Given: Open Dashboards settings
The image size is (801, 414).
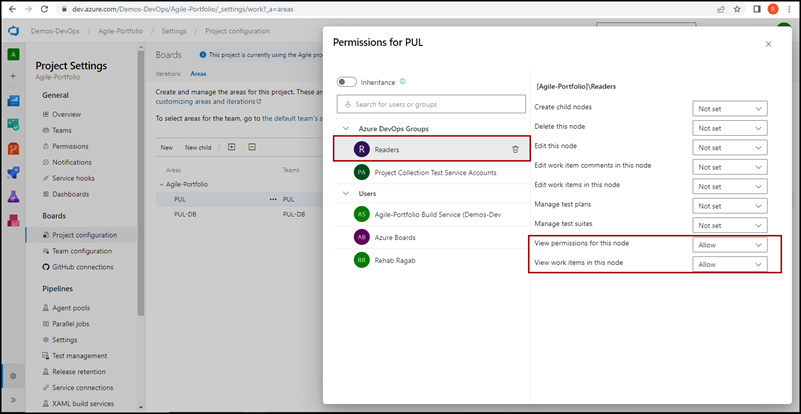Looking at the screenshot, I should 70,194.
